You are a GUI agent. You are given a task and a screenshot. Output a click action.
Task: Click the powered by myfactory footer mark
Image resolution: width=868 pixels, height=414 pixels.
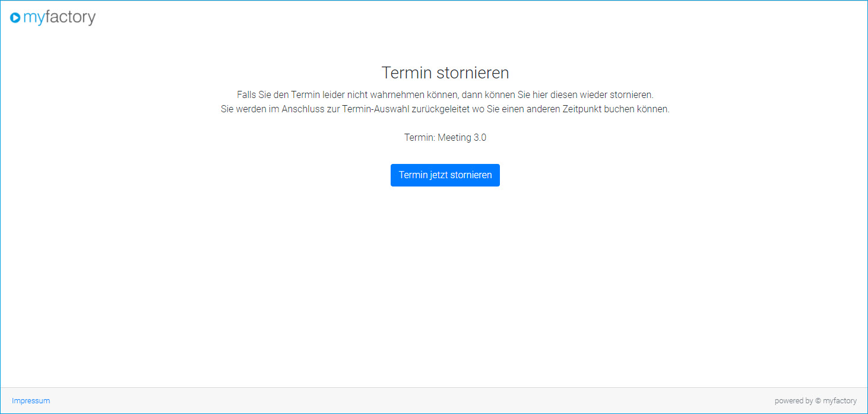816,400
